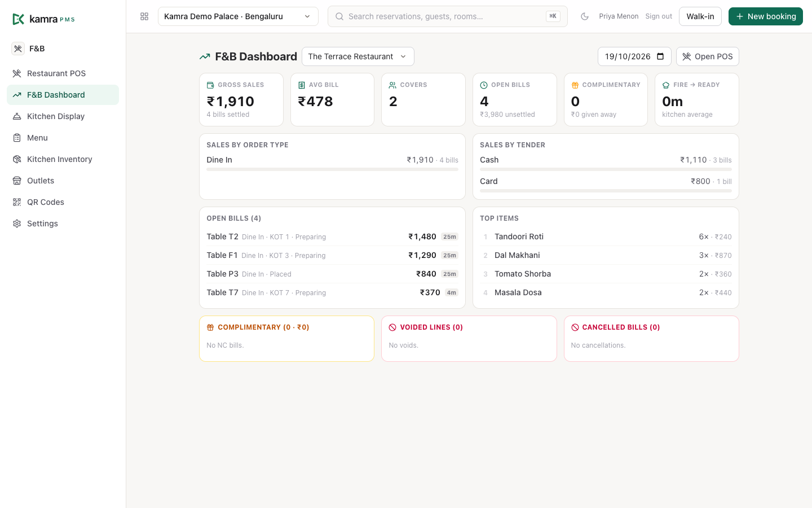Click the Cash tender progress bar

pyautogui.click(x=606, y=169)
